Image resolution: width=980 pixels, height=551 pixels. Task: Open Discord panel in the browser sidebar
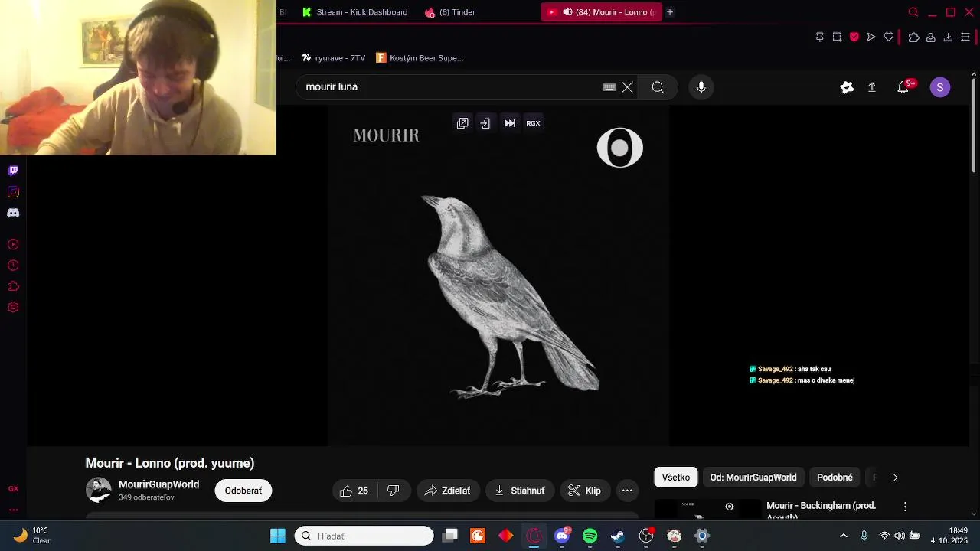click(13, 213)
